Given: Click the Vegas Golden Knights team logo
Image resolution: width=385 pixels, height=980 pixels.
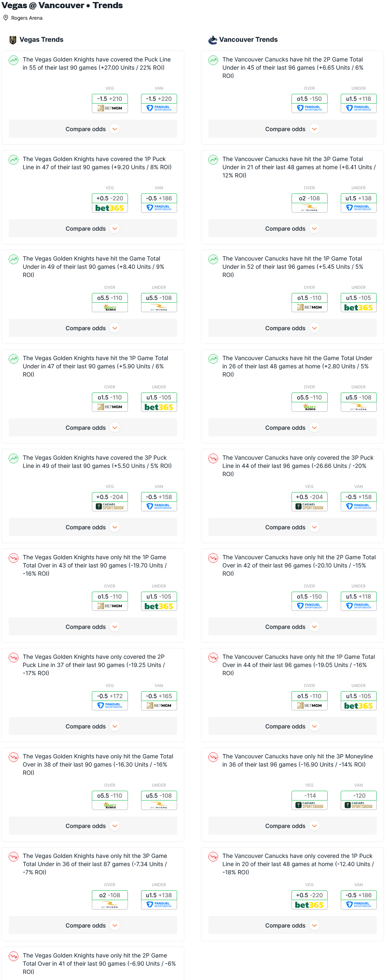Looking at the screenshot, I should click(x=13, y=40).
